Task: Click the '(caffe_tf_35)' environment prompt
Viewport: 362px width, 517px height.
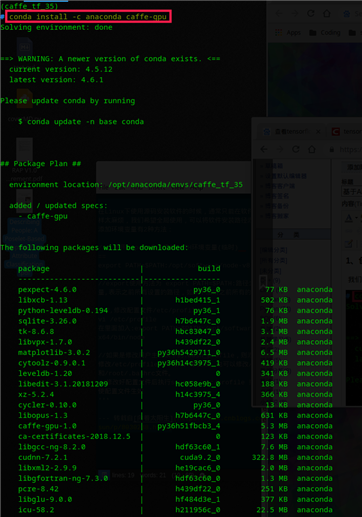Action: click(29, 6)
